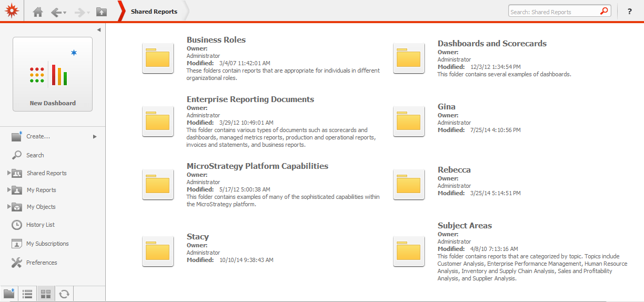Click the MicroStrategy logo icon
This screenshot has height=302, width=644.
[x=12, y=11]
